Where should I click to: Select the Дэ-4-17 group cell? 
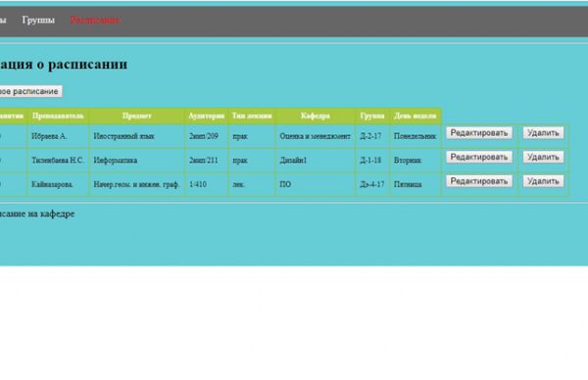click(372, 184)
